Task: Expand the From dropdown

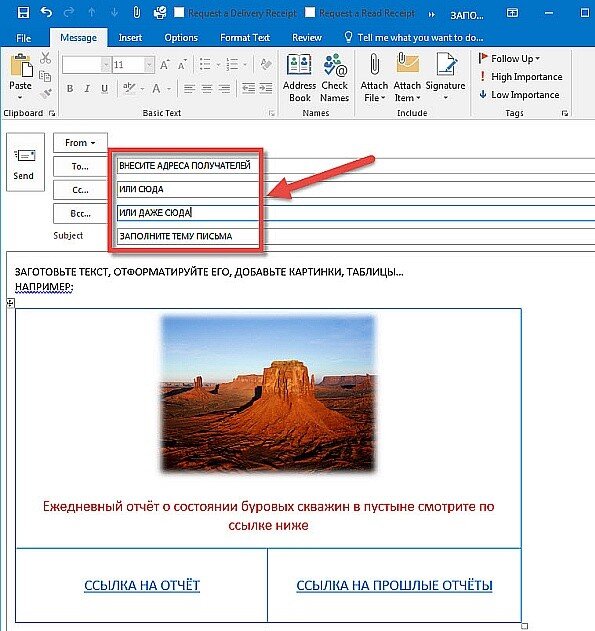Action: pos(80,142)
